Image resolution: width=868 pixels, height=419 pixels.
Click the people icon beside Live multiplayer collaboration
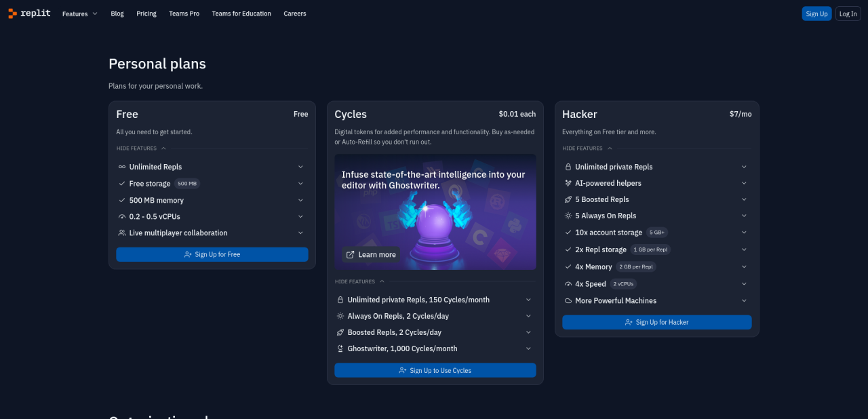122,233
